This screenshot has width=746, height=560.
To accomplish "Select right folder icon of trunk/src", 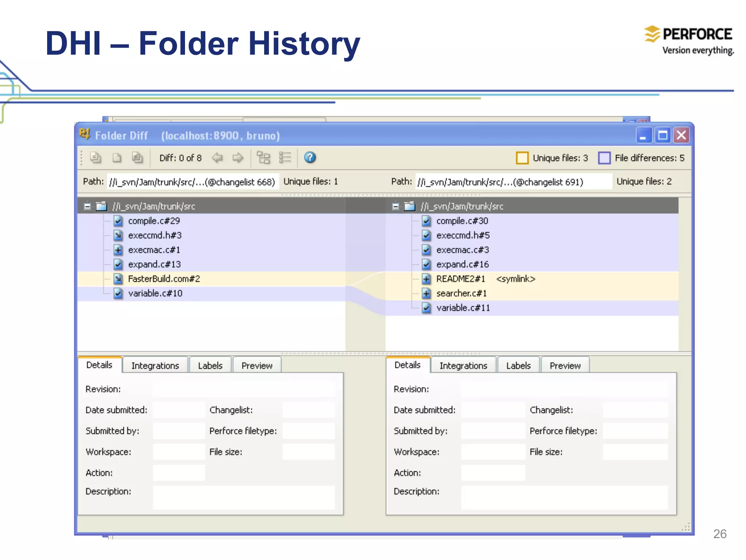I will click(409, 206).
